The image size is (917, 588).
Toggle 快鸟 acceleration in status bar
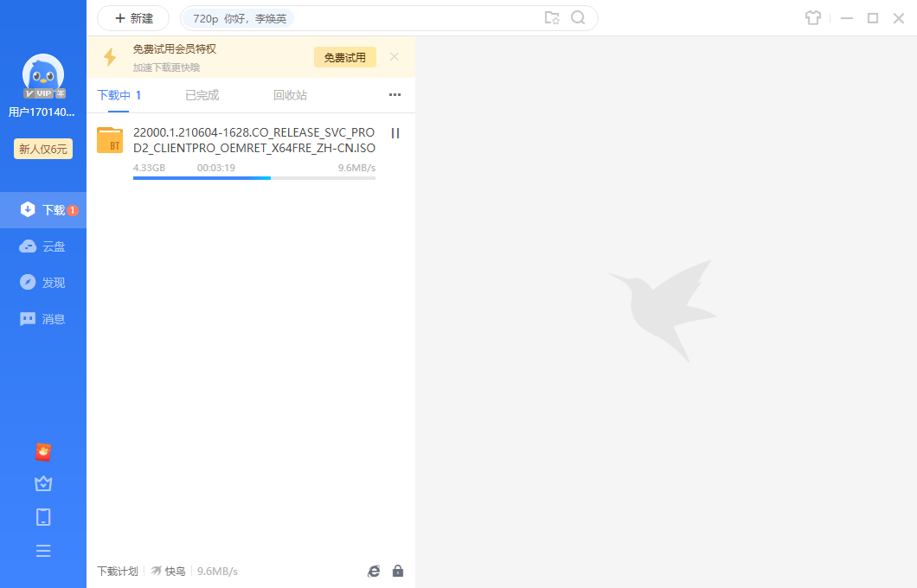(169, 571)
